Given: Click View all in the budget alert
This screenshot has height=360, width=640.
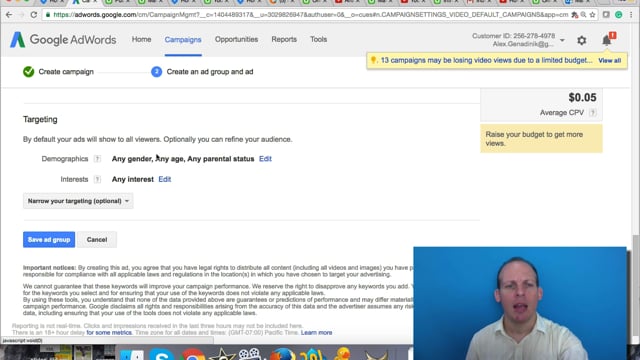Looking at the screenshot, I should click(609, 60).
